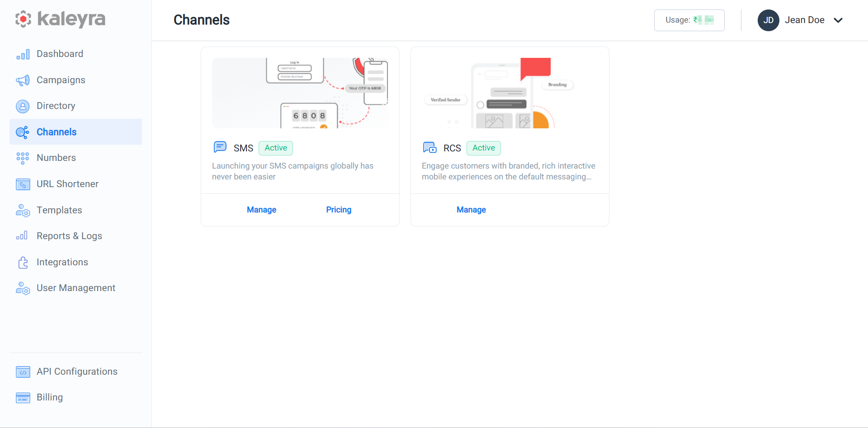Click the Billing card icon
The image size is (868, 428).
pos(23,398)
